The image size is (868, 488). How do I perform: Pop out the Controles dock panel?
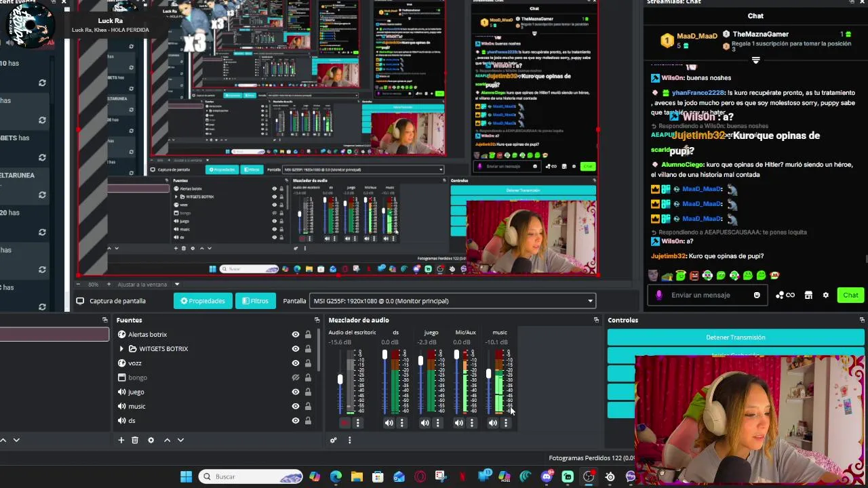(863, 320)
